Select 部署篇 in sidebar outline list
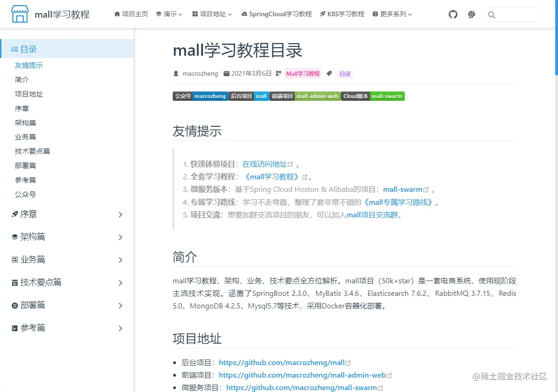558x392 pixels. [26, 166]
